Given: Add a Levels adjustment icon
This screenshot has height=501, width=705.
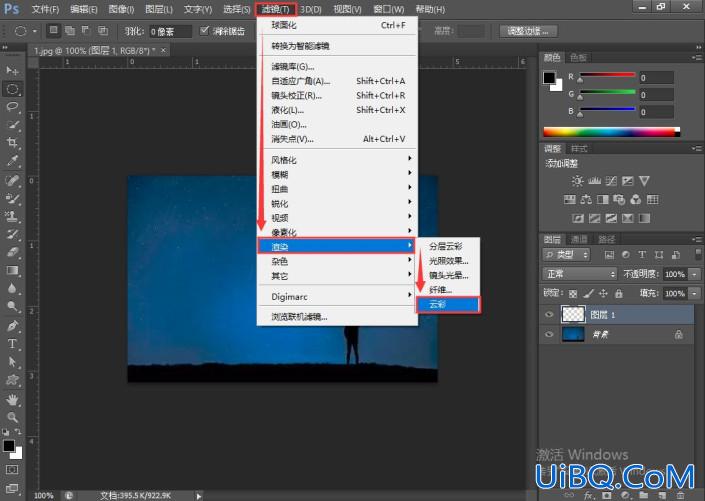Looking at the screenshot, I should (x=594, y=181).
